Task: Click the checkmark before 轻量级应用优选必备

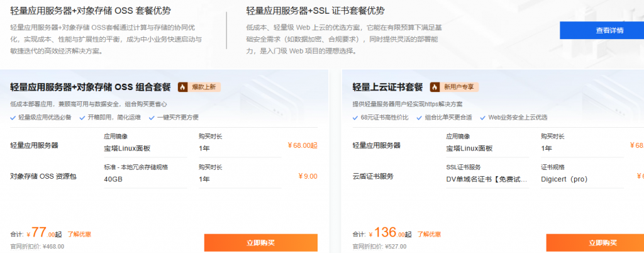Action: 13,118
